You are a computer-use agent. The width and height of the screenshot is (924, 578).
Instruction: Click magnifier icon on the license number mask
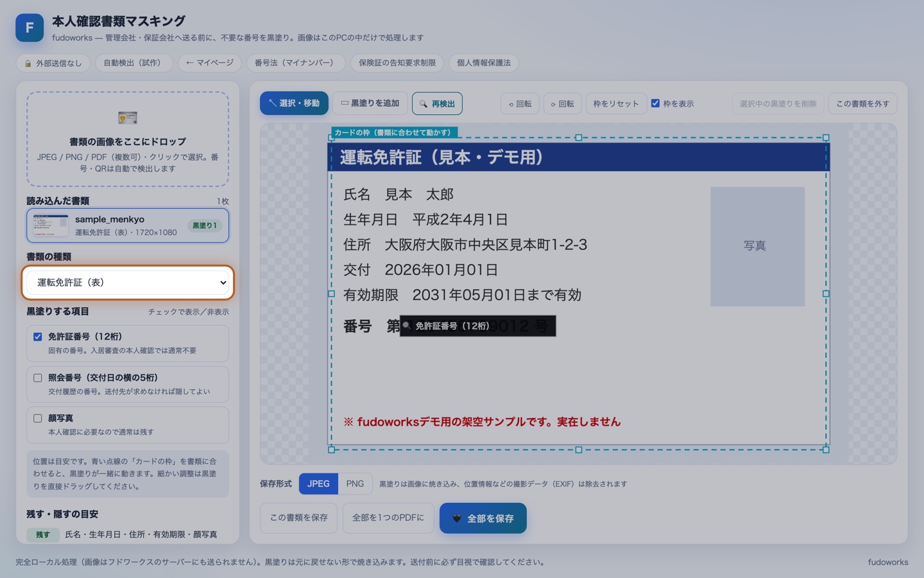coord(407,326)
